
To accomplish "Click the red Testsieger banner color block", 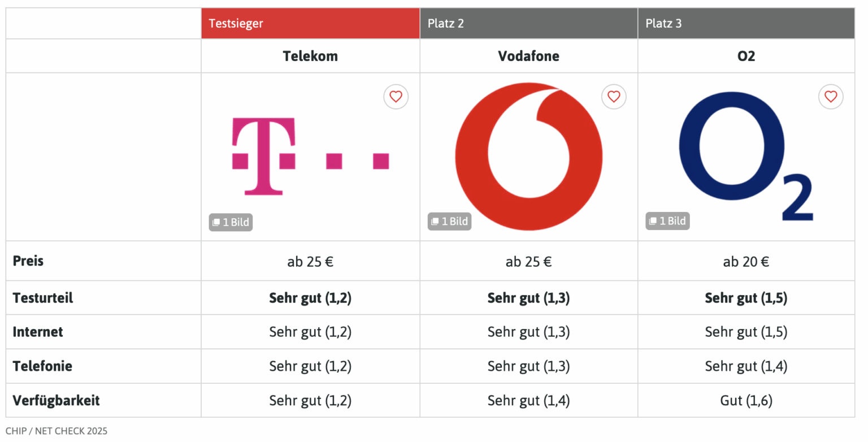I will click(x=310, y=23).
